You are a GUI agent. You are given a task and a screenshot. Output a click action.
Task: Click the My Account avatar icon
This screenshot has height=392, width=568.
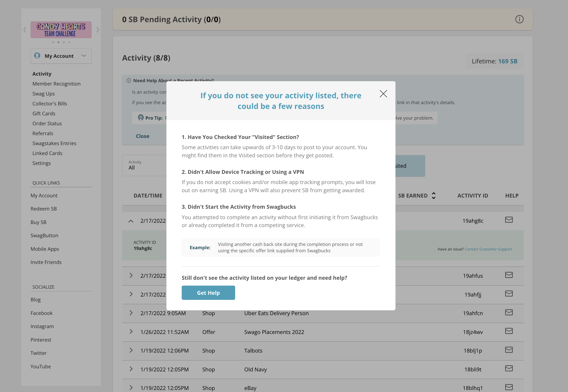point(37,56)
